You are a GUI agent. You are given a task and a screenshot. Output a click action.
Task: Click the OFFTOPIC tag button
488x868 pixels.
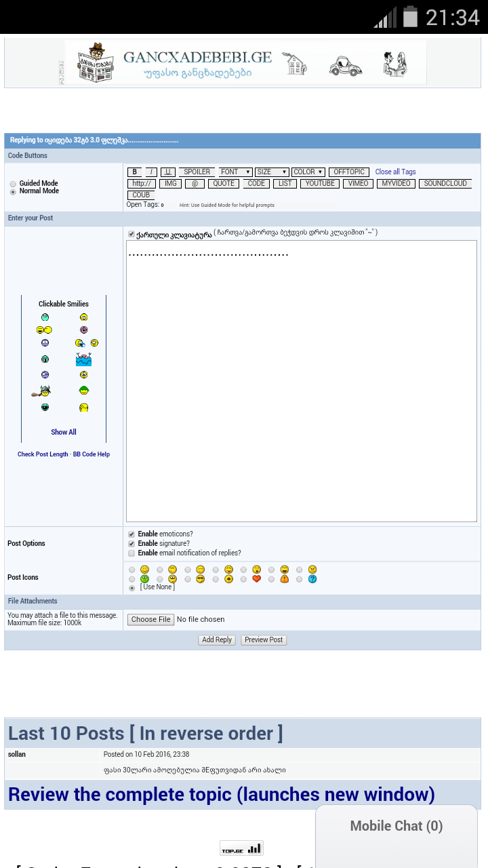tap(349, 172)
